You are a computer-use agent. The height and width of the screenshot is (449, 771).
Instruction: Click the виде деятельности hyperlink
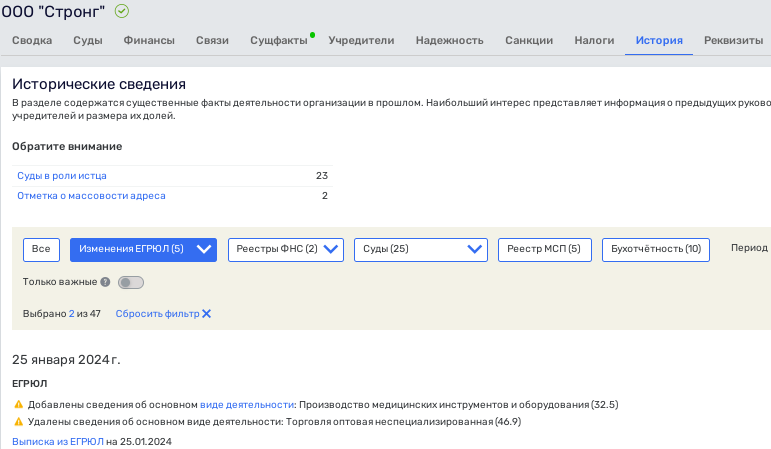[247, 405]
